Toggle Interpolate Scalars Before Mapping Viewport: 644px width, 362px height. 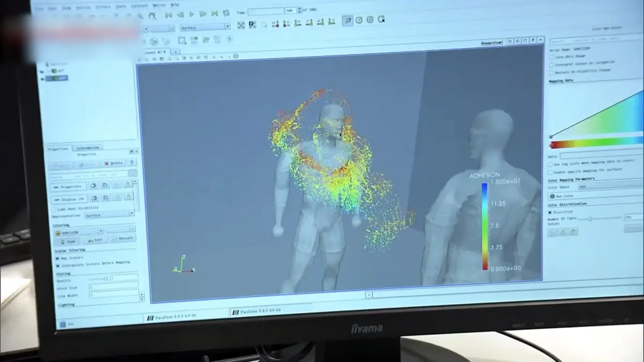tap(57, 264)
